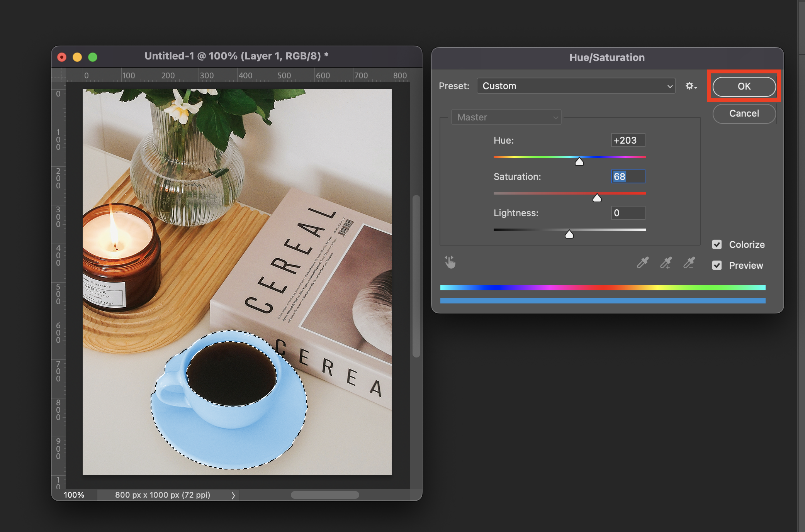Viewport: 805px width, 532px height.
Task: Toggle the Preview checkbox
Action: pos(717,265)
